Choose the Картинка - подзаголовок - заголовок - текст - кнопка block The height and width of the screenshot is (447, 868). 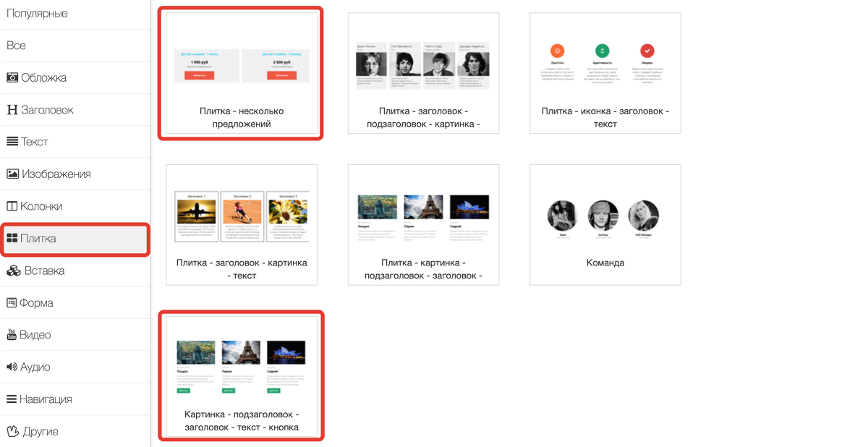click(242, 376)
